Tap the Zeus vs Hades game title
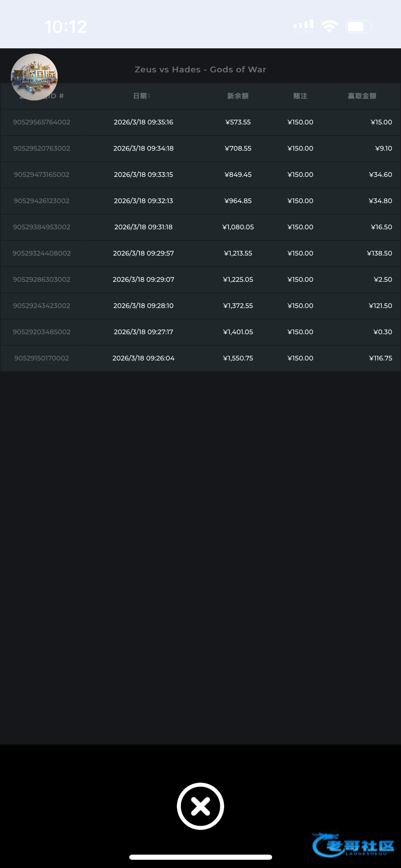Image resolution: width=401 pixels, height=868 pixels. [x=200, y=70]
